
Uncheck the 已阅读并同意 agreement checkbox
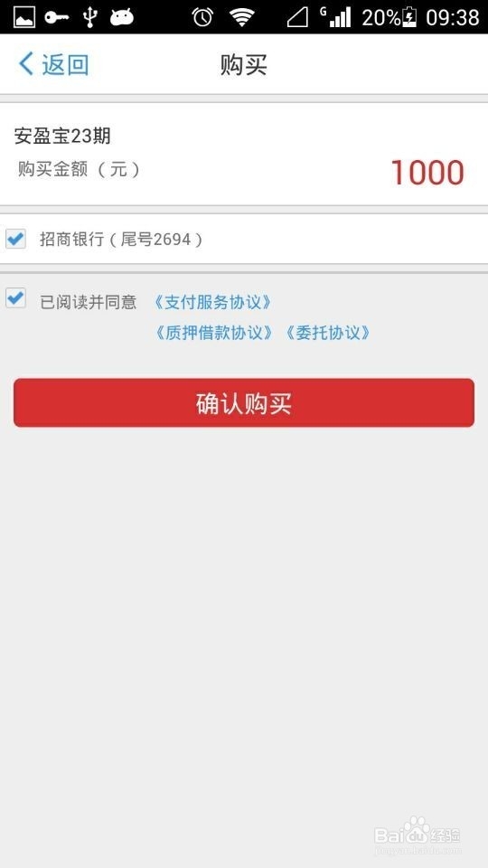coord(15,297)
